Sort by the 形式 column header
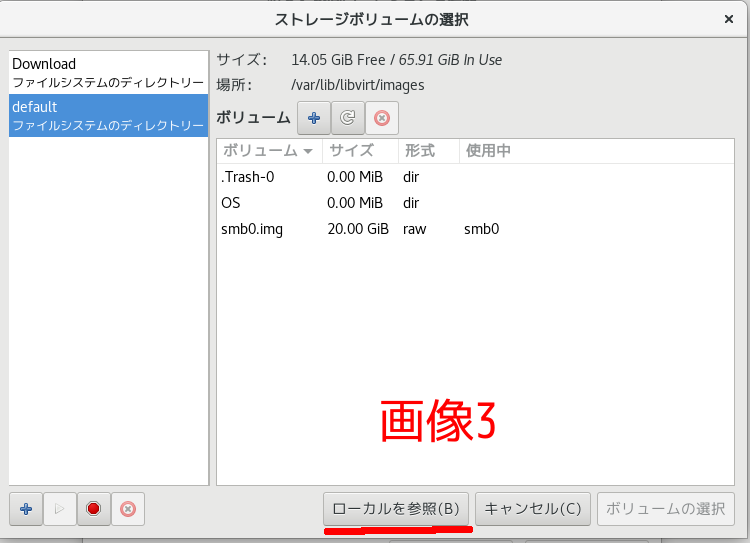750x543 pixels. 429,151
